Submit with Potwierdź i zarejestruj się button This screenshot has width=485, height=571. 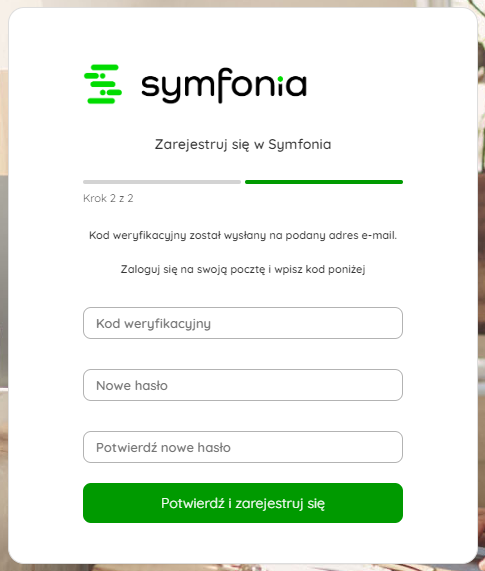pos(243,503)
